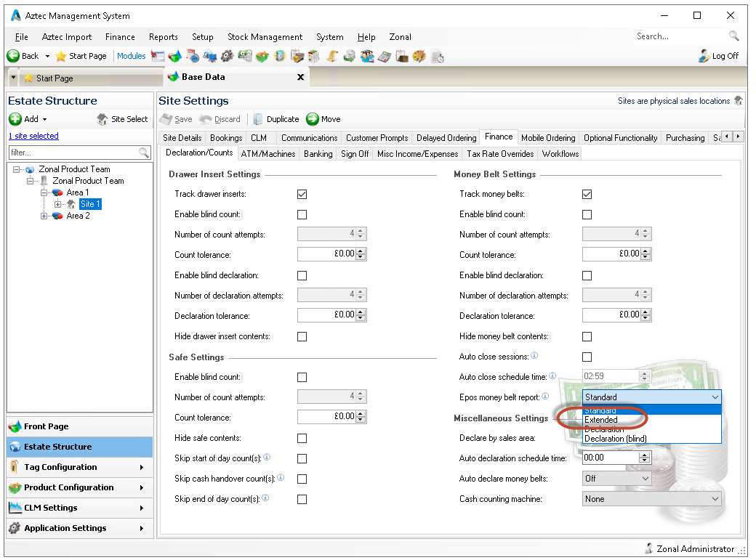Viewport: 756px width, 560px height.
Task: Open the database with green arrow icon
Action: click(350, 57)
